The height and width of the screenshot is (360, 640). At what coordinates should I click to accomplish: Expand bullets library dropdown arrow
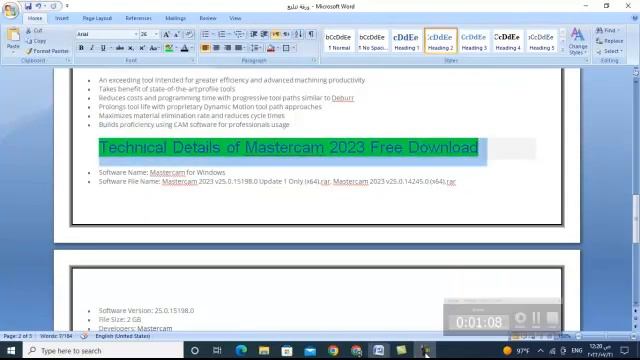click(x=213, y=34)
